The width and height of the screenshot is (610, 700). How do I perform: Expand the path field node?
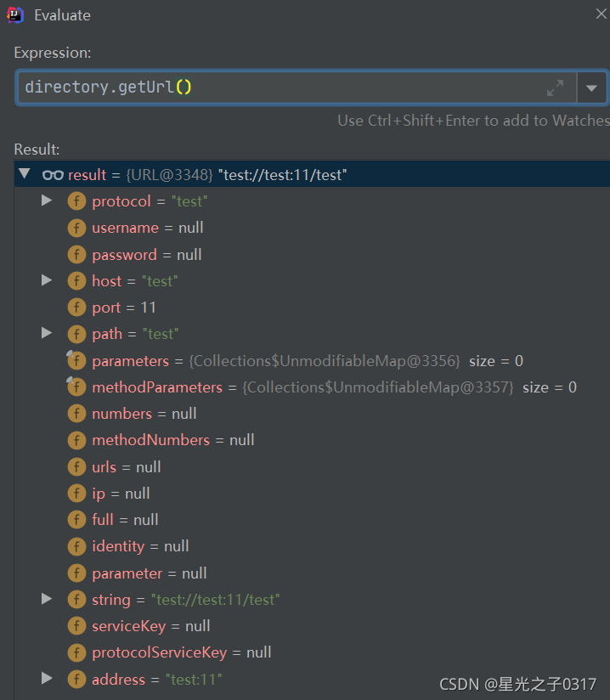pos(47,333)
